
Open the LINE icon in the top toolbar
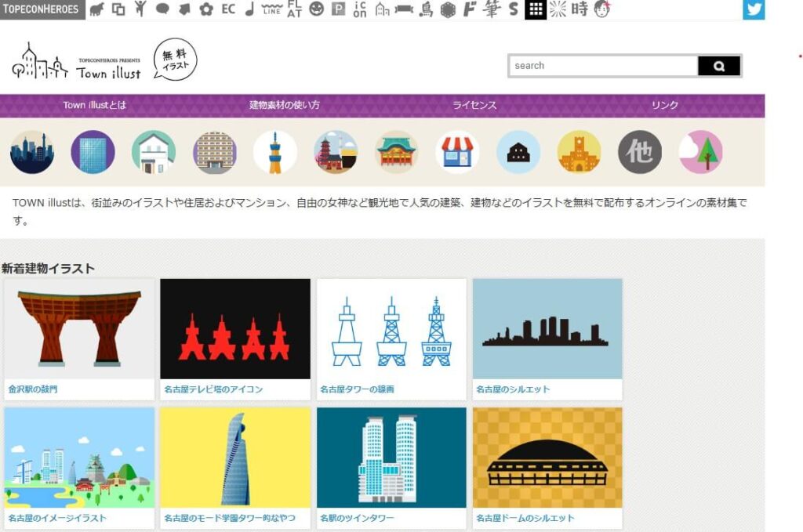(271, 9)
